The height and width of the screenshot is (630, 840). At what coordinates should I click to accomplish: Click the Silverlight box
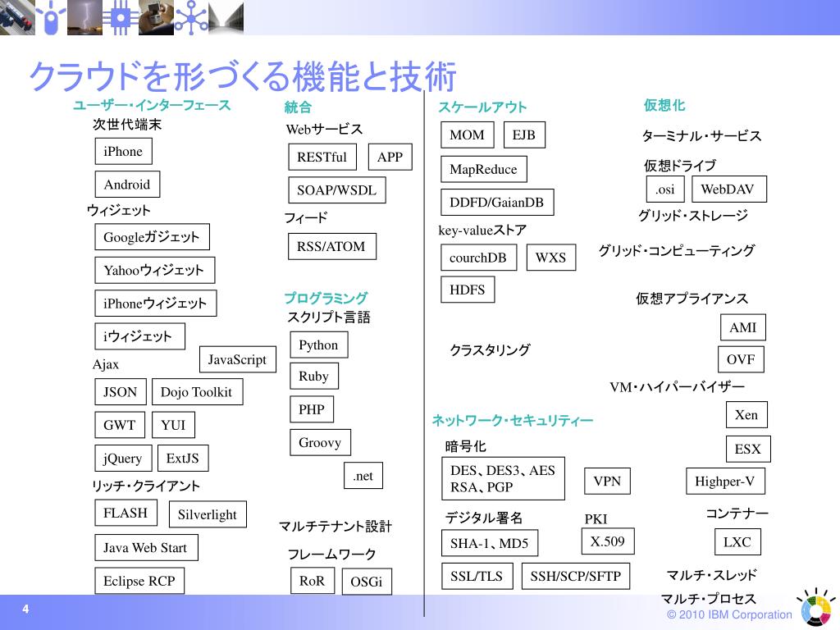[x=208, y=514]
